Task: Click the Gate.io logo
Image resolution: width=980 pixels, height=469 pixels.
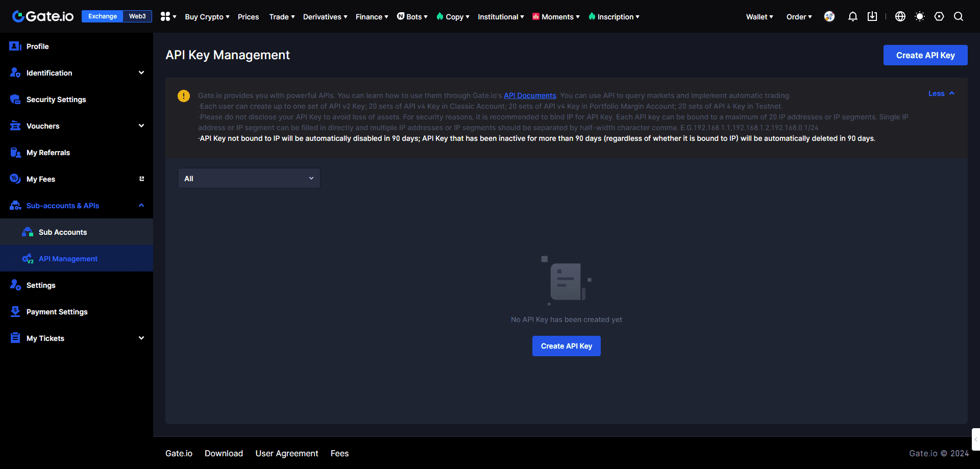Action: [x=43, y=16]
